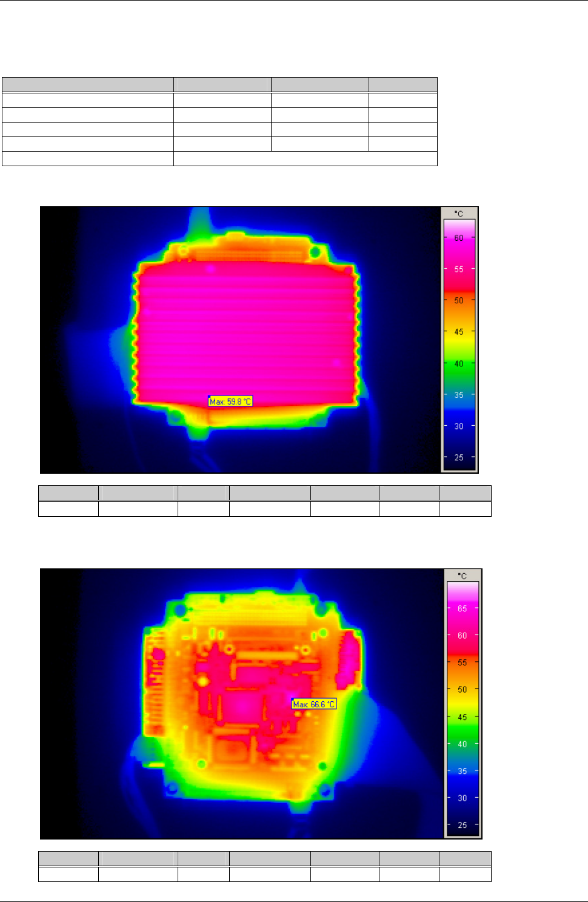Click the '60' tick on the 66.6 °C image scale
The image size is (588, 902).
463,636
